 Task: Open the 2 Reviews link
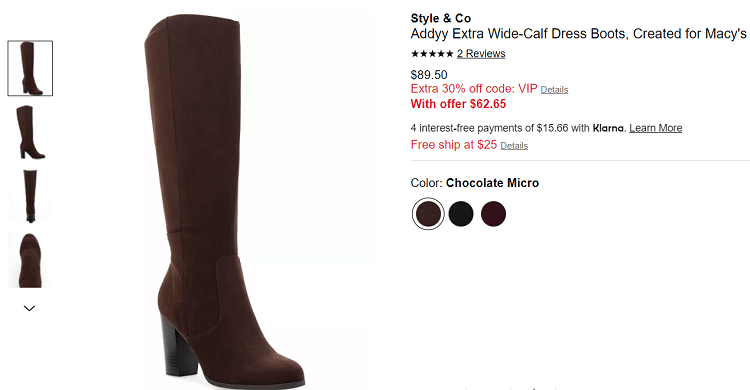click(481, 54)
